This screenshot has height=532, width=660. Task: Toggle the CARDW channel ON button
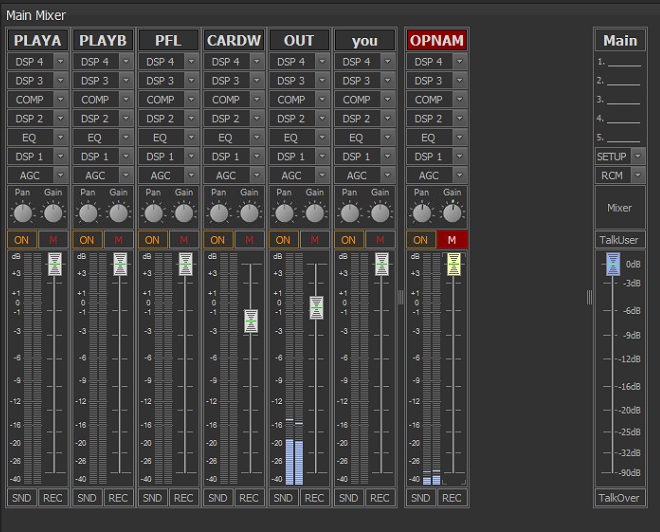coord(218,240)
